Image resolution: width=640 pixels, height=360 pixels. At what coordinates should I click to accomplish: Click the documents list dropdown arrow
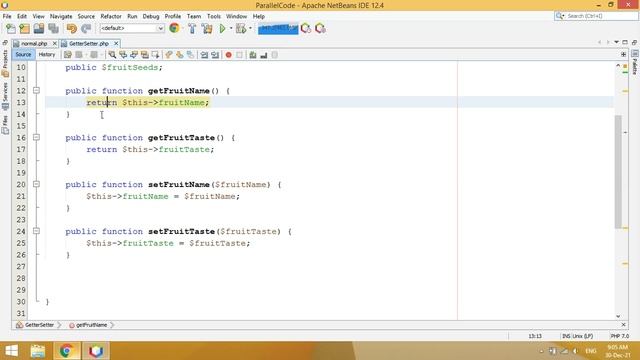click(616, 42)
